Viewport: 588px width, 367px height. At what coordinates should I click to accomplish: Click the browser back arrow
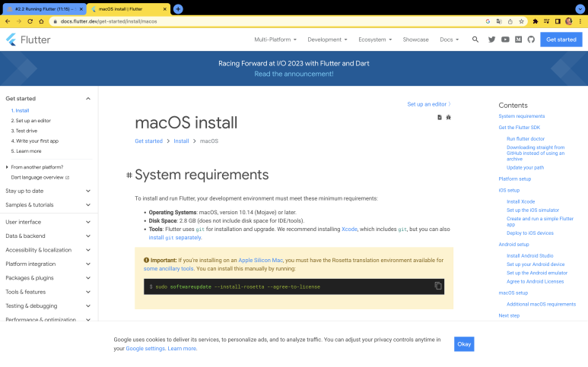(x=8, y=21)
